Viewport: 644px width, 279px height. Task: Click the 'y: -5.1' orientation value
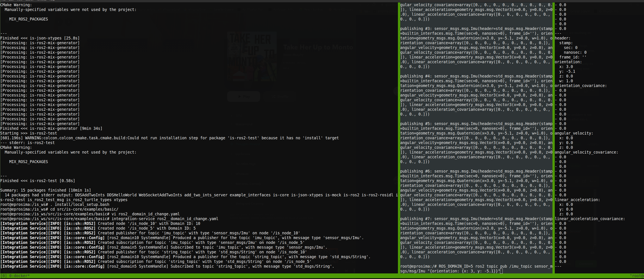tap(567, 72)
